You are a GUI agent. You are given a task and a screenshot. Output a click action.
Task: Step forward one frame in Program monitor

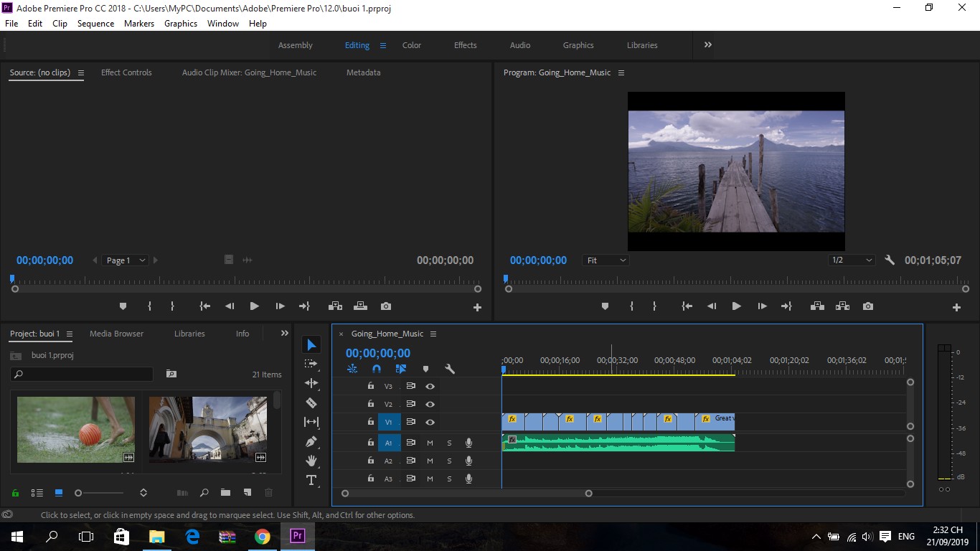coord(762,306)
